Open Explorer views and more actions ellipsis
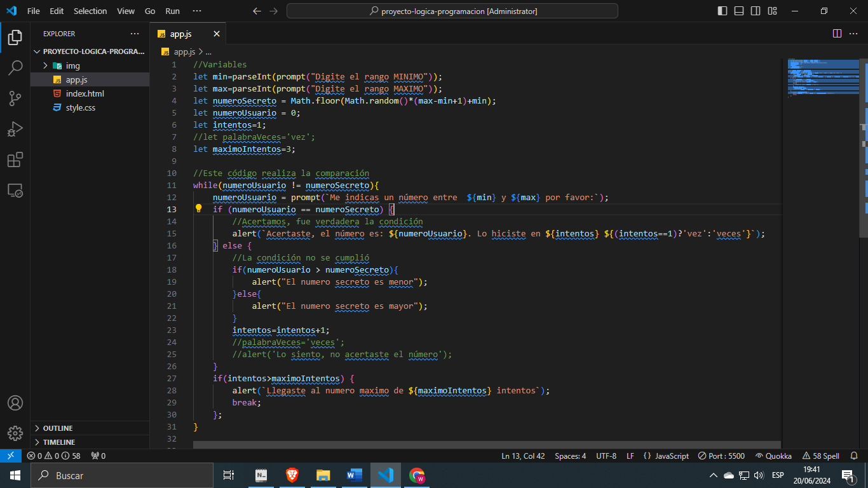 [x=135, y=34]
